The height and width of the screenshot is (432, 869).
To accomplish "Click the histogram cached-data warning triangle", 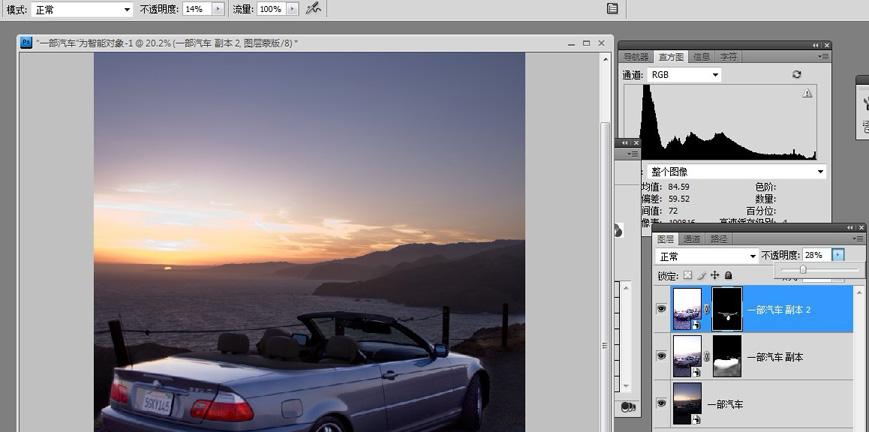I will (x=807, y=93).
